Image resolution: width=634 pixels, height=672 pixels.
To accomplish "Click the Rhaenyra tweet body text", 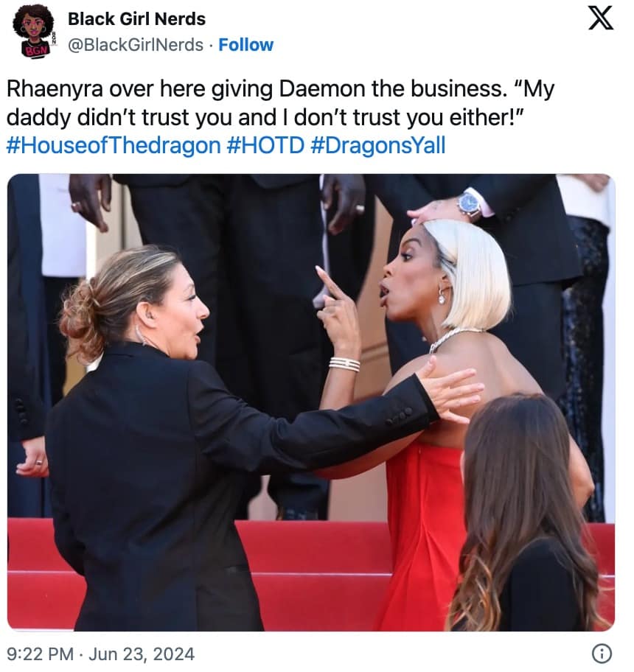I will [281, 103].
